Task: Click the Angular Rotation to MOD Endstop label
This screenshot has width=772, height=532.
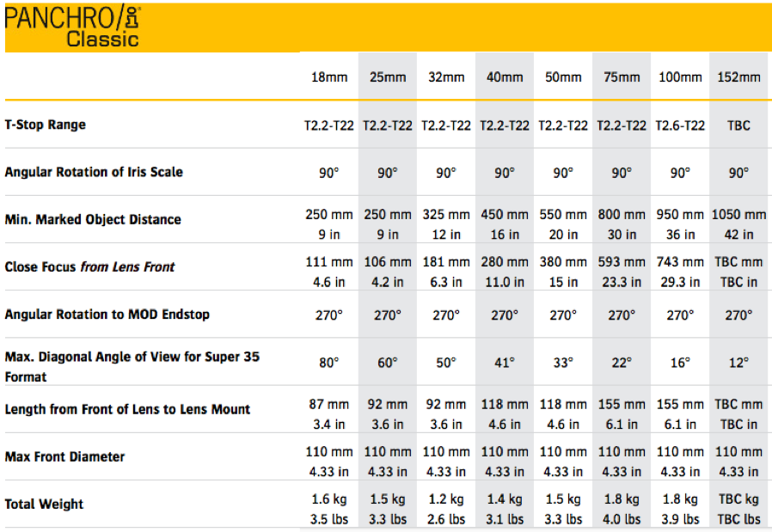Action: (x=107, y=315)
